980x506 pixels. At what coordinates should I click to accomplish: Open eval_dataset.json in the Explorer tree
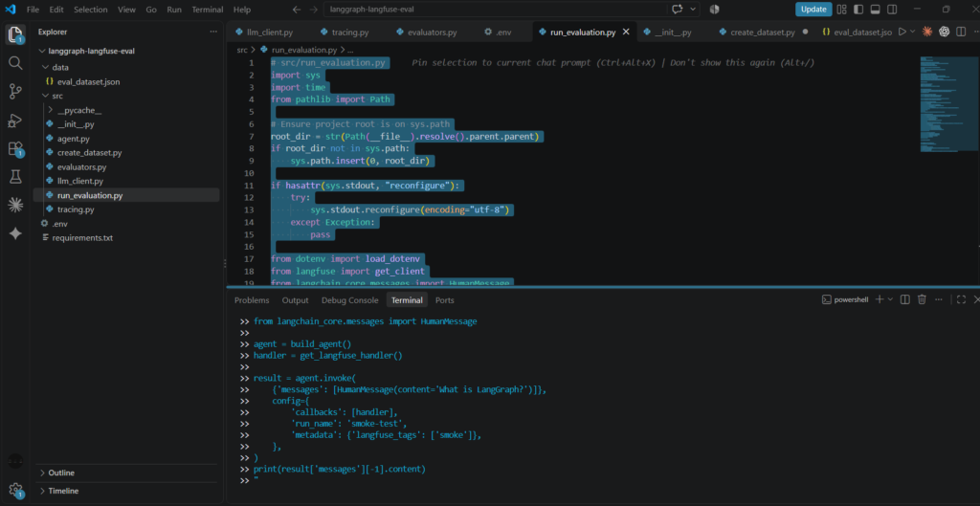pos(88,81)
